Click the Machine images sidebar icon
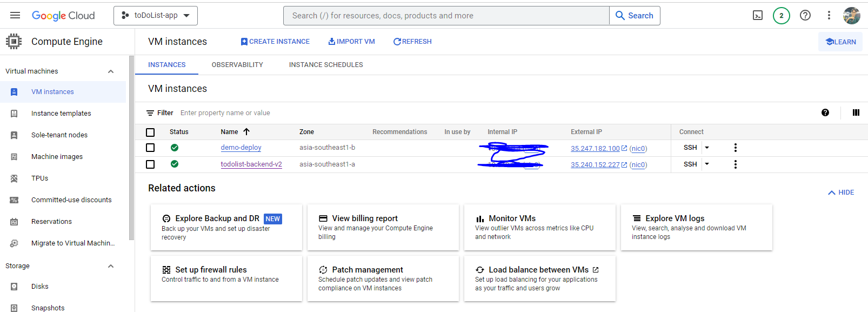 coord(14,157)
